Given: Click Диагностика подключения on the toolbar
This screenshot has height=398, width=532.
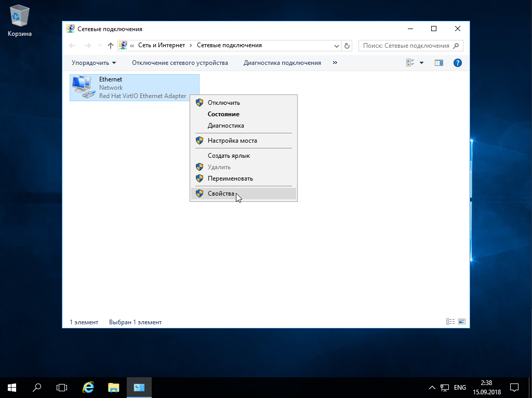Looking at the screenshot, I should 283,62.
